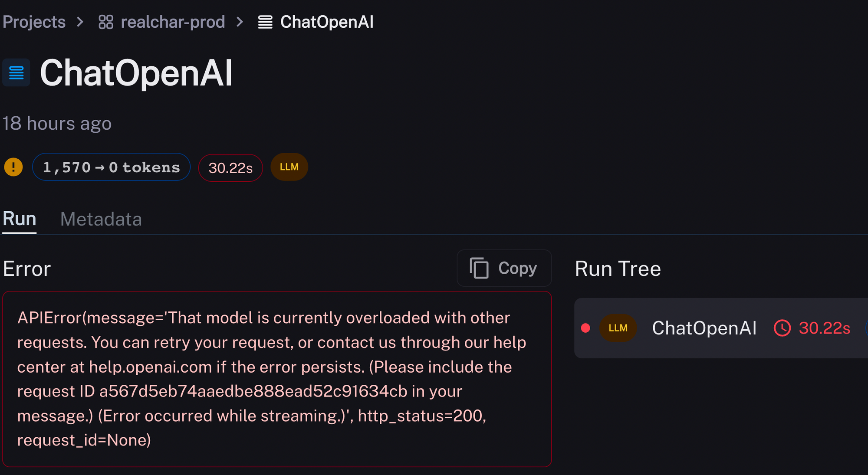Click the 1,570 → 0 tokens badge

[111, 167]
